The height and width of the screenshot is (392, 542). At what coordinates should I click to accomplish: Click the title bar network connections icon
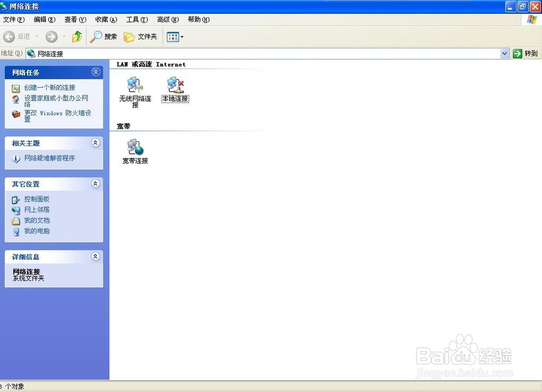tap(3, 6)
